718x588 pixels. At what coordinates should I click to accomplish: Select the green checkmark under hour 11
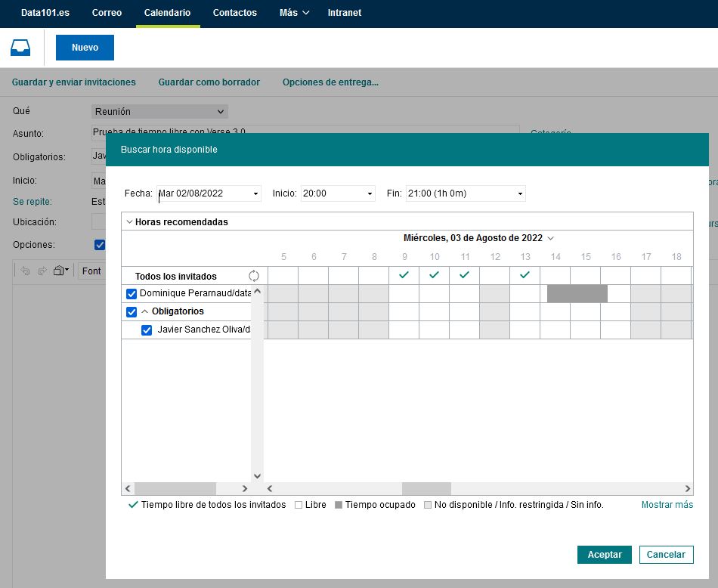click(x=464, y=275)
